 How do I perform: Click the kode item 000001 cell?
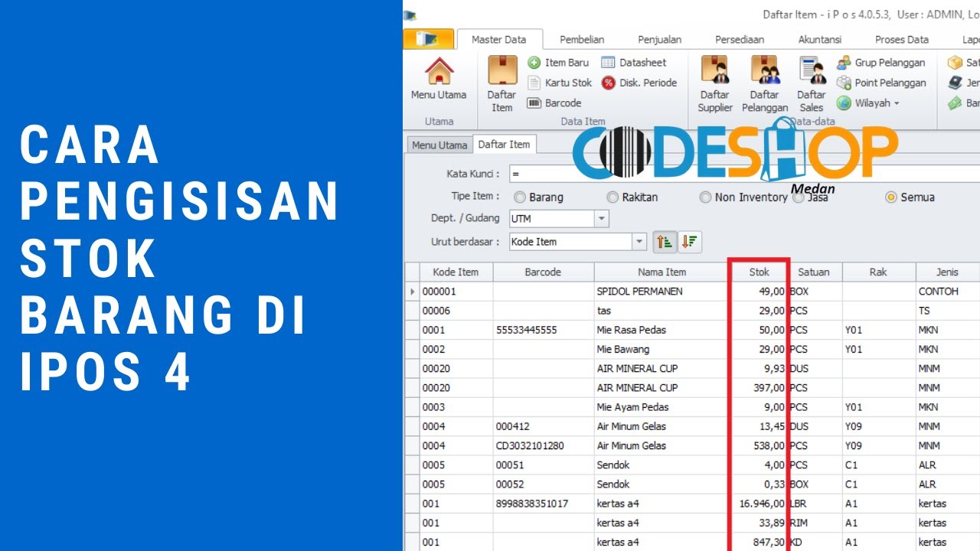(x=456, y=292)
